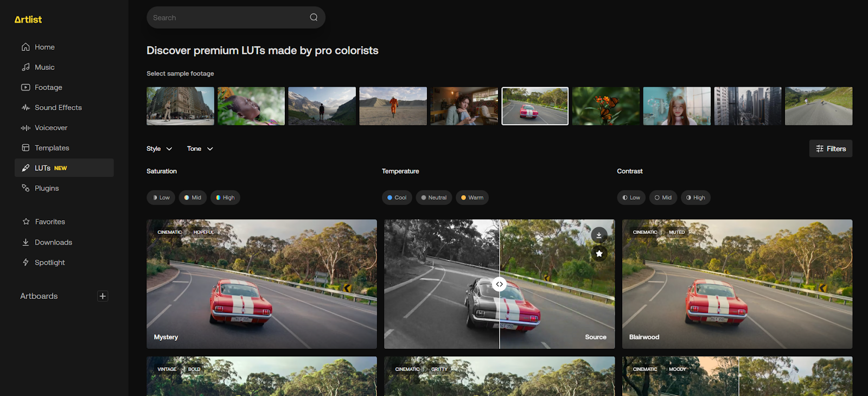This screenshot has width=868, height=396.
Task: Open the Cinematic Moody LUT card
Action: [x=737, y=376]
